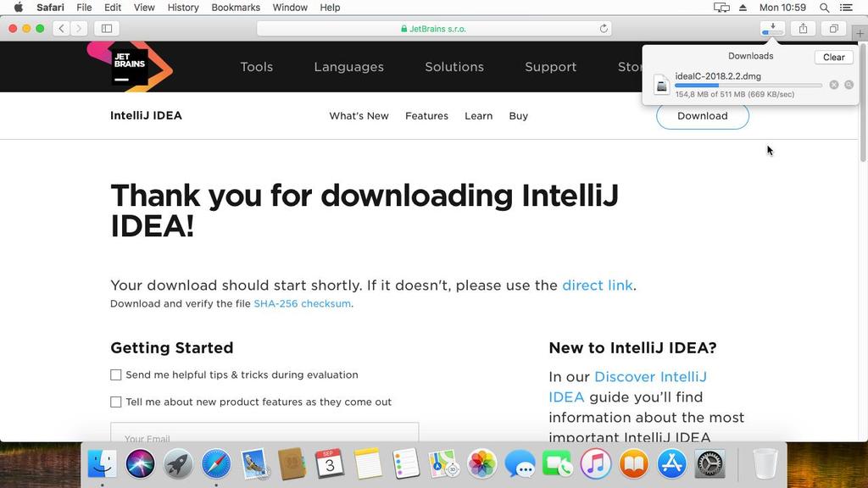The width and height of the screenshot is (868, 488).
Task: Click the Safari compass dock icon
Action: [216, 463]
